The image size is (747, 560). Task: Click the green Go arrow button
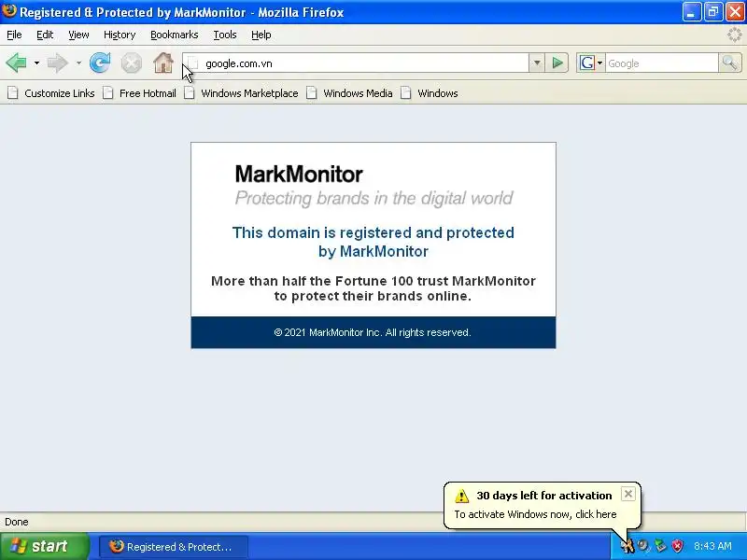point(557,63)
